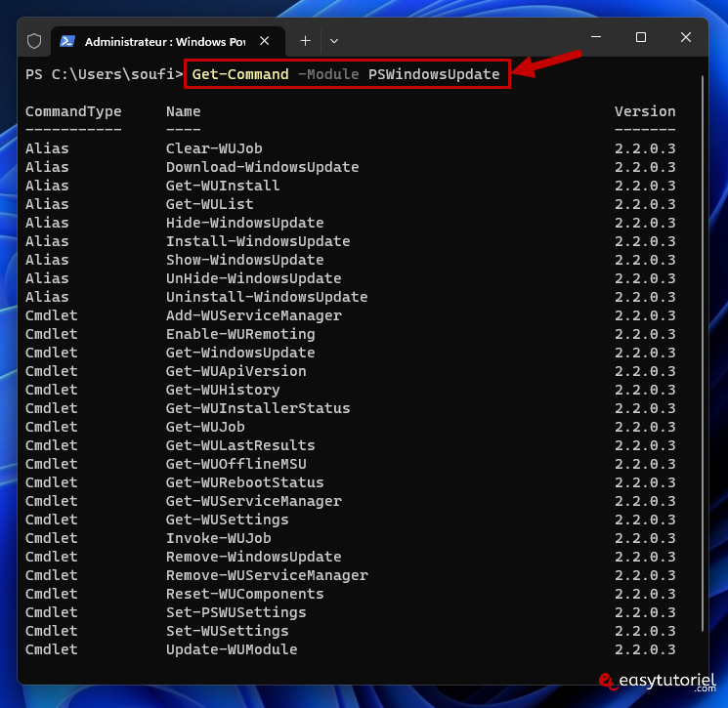Open a new tab with plus button
728x708 pixels.
point(305,41)
